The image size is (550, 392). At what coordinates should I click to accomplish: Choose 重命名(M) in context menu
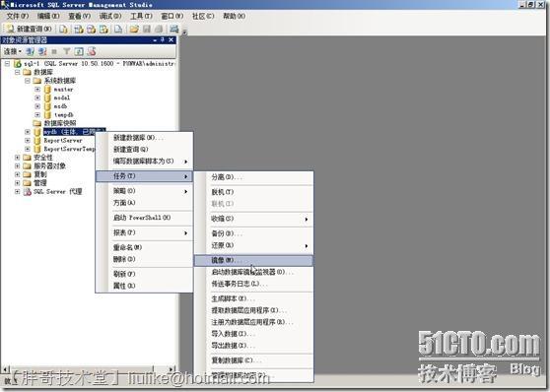144,247
